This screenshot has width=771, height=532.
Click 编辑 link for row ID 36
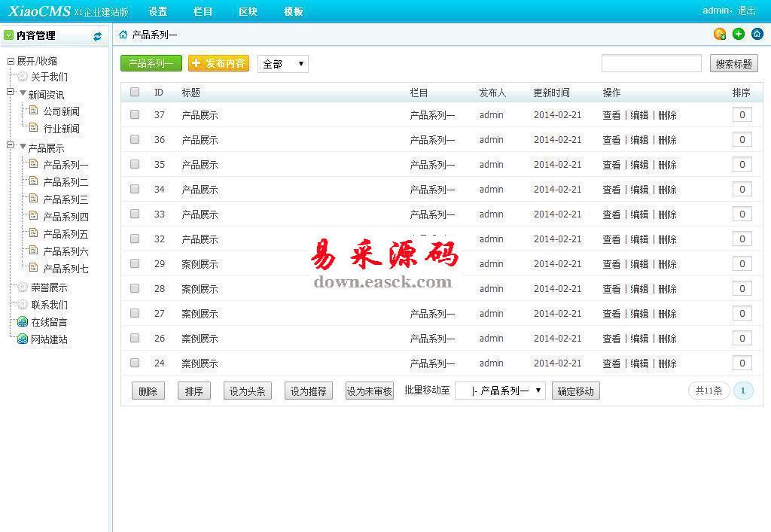639,140
